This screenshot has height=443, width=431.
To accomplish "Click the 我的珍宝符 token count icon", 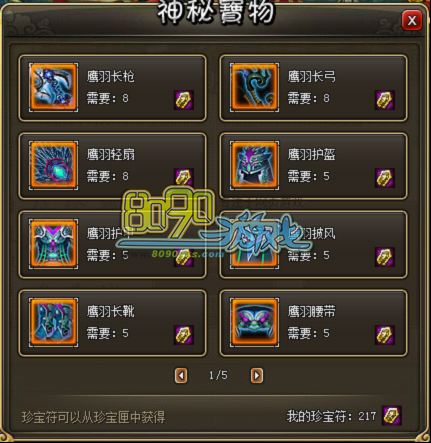I will click(392, 415).
